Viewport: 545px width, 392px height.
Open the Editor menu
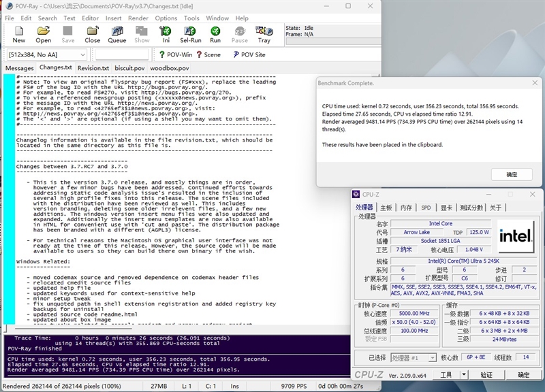(91, 18)
